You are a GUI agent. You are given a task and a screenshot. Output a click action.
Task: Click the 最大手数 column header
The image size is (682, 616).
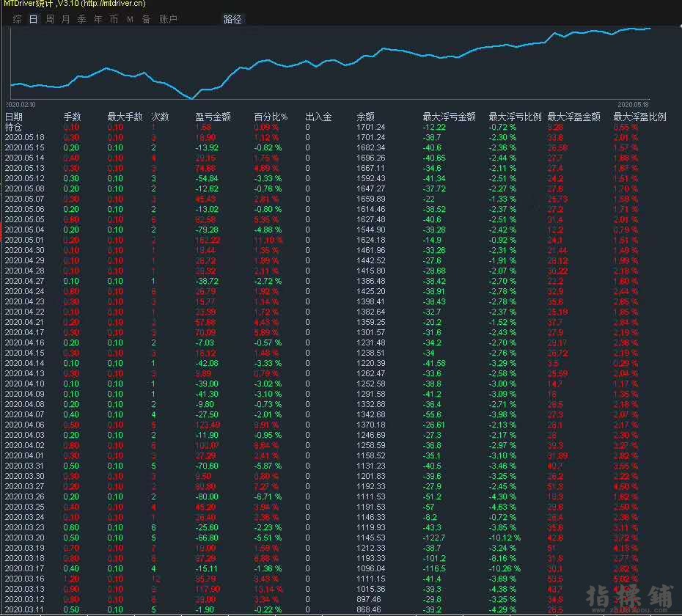pos(125,117)
